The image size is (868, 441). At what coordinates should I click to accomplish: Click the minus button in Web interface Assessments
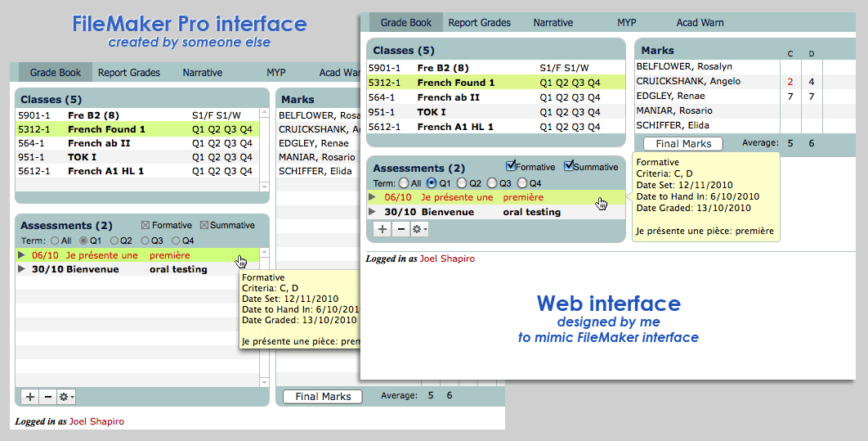click(x=400, y=229)
